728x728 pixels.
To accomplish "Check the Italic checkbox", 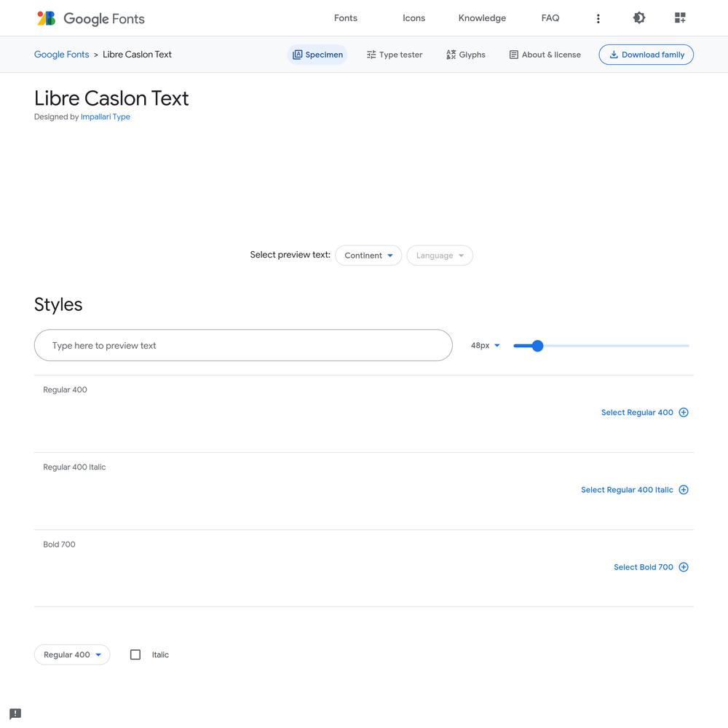I will click(135, 654).
